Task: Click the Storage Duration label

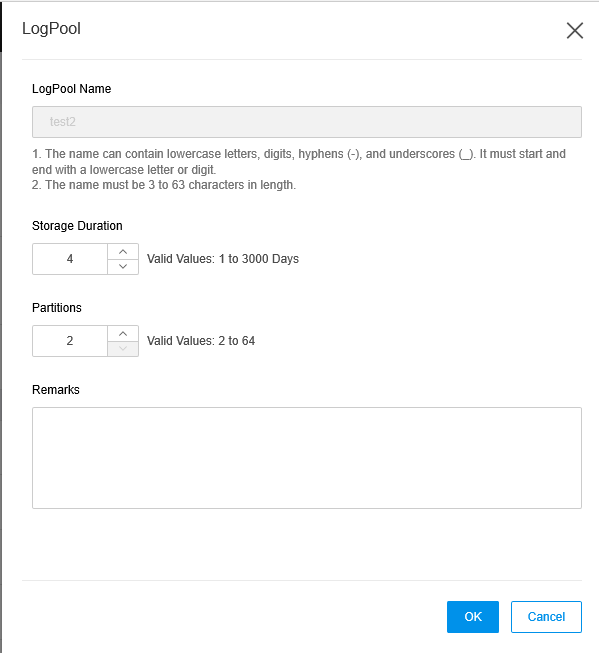Action: tap(77, 226)
